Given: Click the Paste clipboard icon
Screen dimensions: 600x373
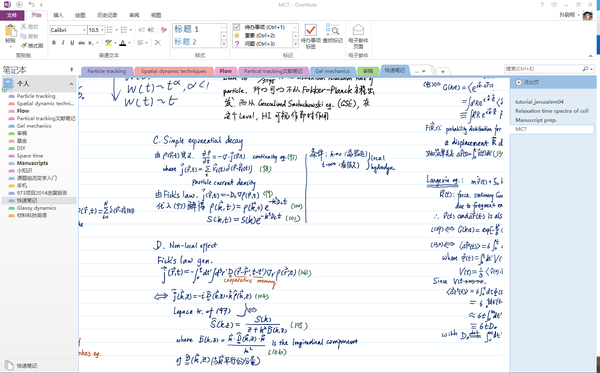Looking at the screenshot, I should click(10, 31).
